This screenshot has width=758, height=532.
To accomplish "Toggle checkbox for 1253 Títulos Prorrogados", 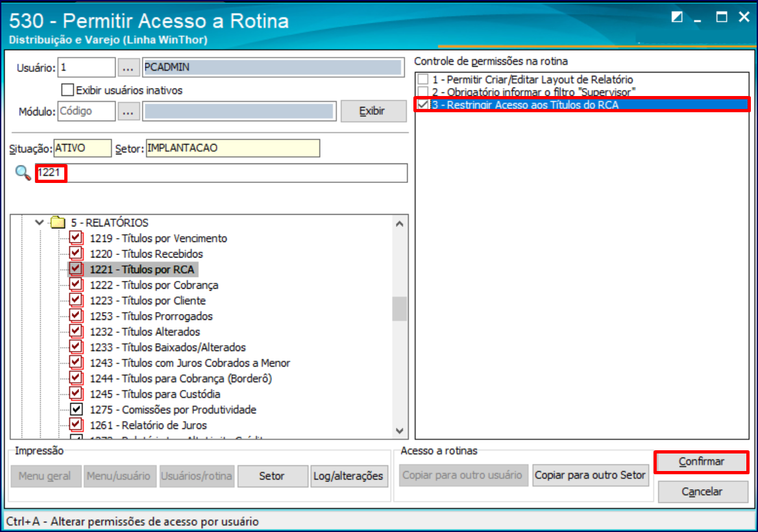I will point(76,315).
